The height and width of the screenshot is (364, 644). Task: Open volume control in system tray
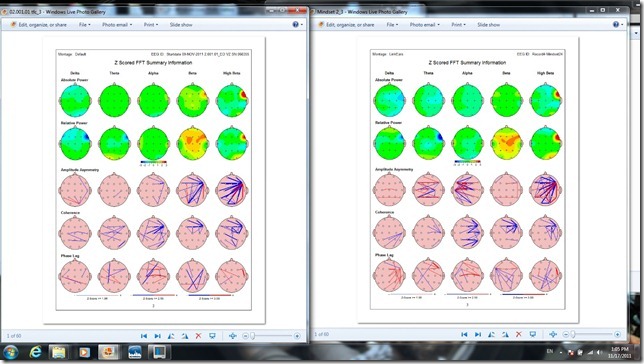point(599,352)
